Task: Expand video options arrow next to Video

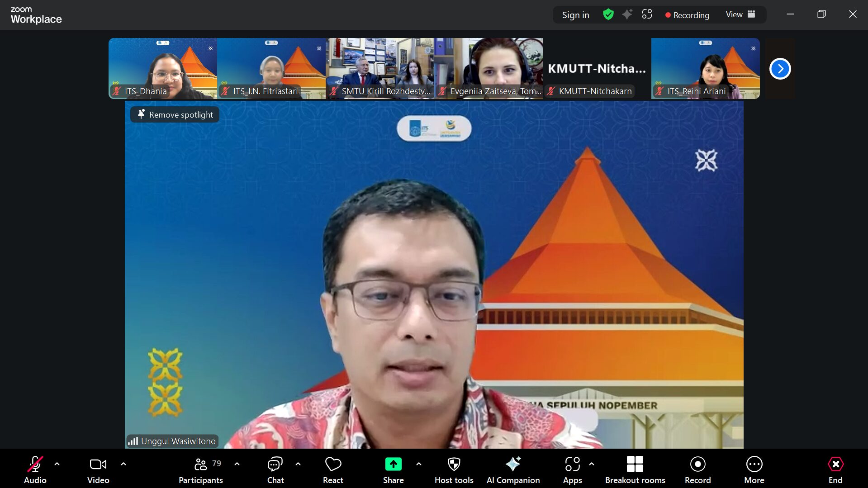Action: [123, 464]
